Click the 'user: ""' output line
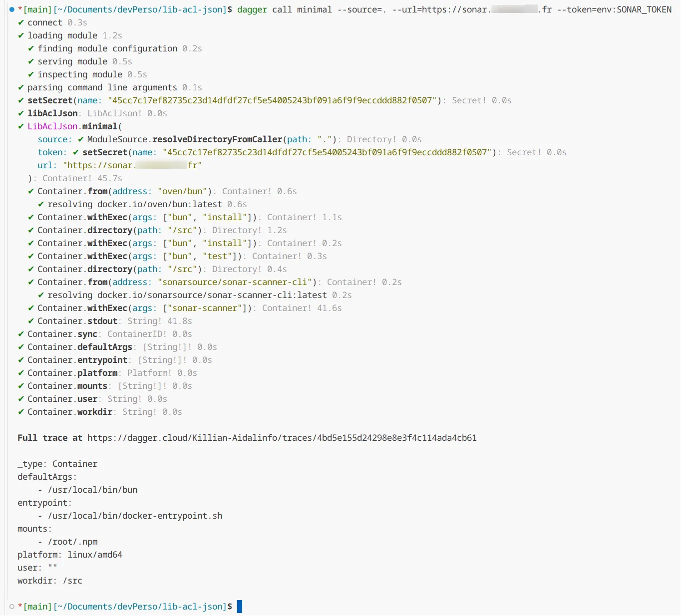The height and width of the screenshot is (616, 681). point(37,568)
